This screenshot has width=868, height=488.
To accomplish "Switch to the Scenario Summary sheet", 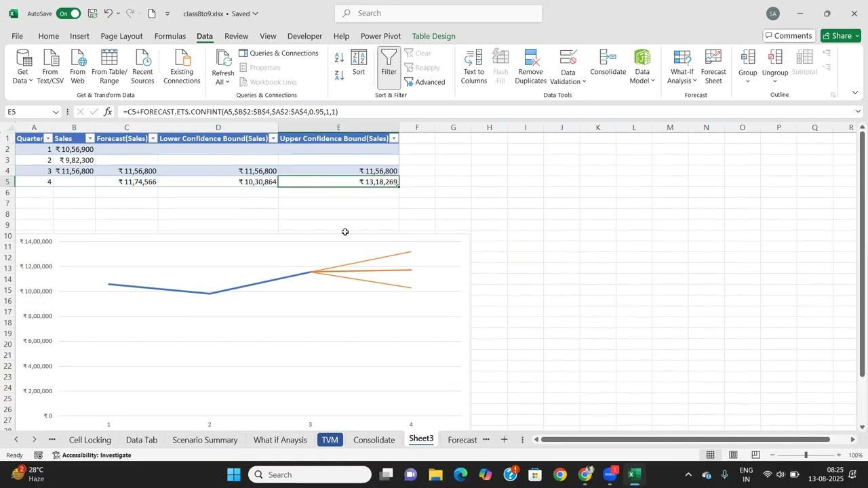I will pos(205,440).
